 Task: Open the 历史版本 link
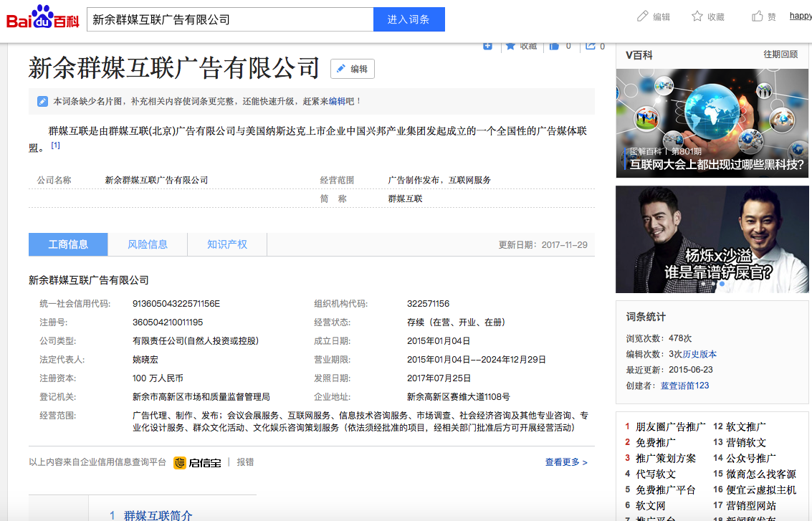699,354
